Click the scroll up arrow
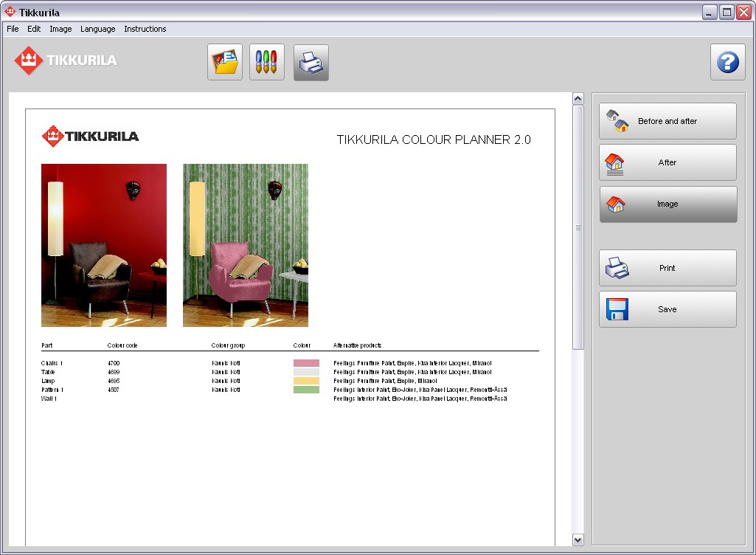 pyautogui.click(x=578, y=99)
